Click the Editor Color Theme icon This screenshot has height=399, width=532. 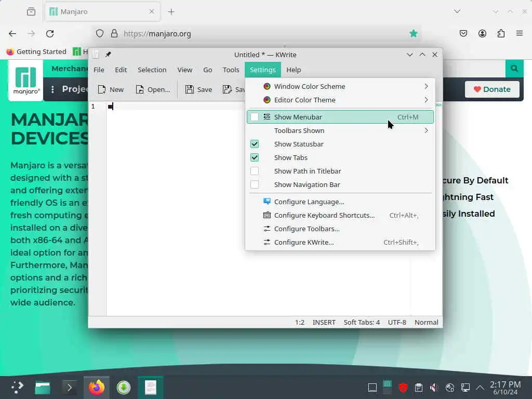click(267, 100)
